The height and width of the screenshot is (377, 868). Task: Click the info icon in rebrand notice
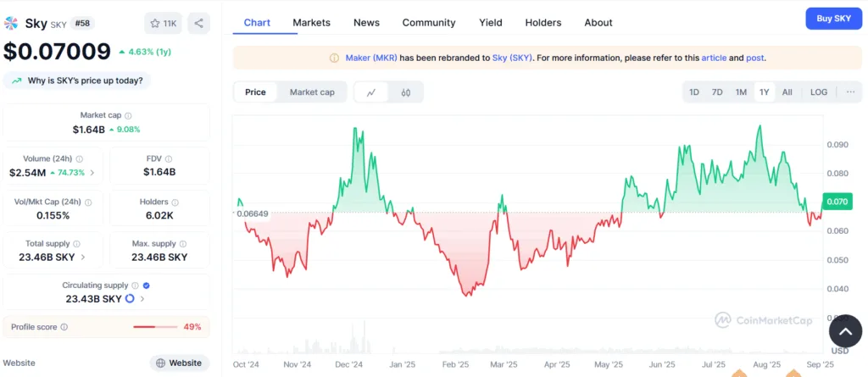pyautogui.click(x=334, y=58)
